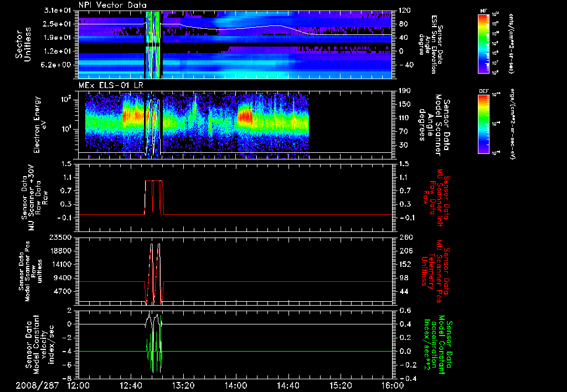Select the "NPI Vector Data" panel title
The width and height of the screenshot is (567, 392).
tap(113, 5)
